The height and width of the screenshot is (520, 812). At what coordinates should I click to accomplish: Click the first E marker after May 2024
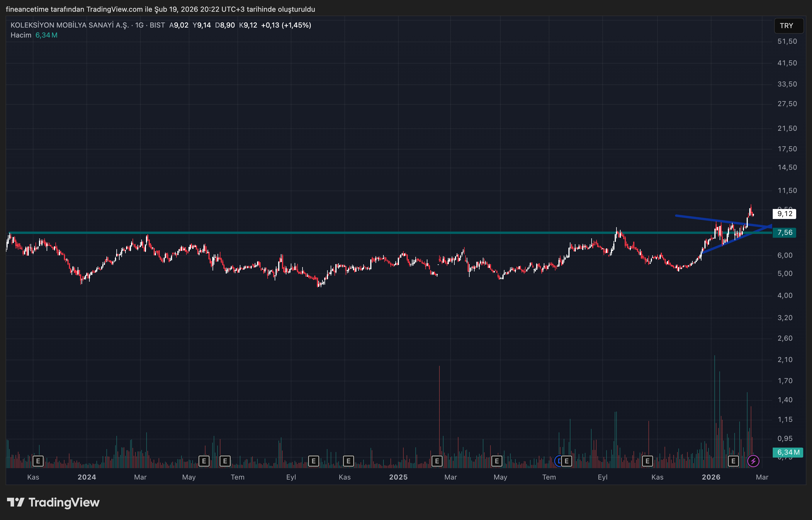point(204,461)
